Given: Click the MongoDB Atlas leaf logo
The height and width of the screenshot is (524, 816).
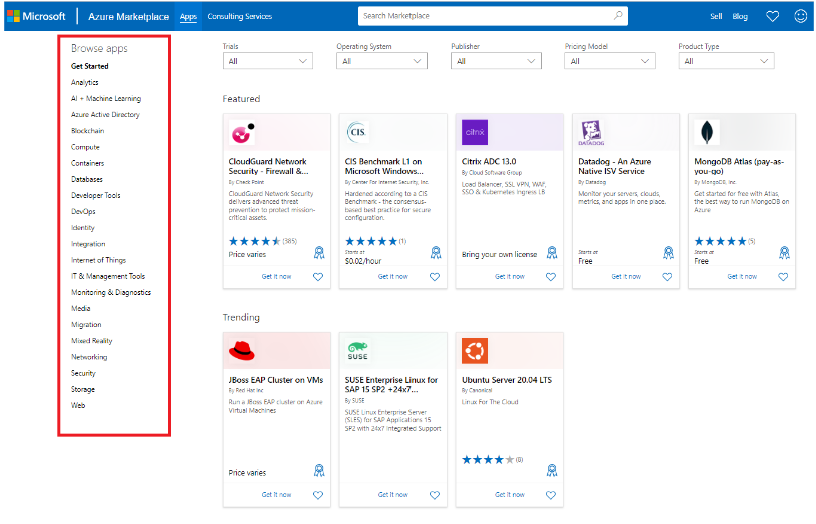Looking at the screenshot, I should coord(707,132).
